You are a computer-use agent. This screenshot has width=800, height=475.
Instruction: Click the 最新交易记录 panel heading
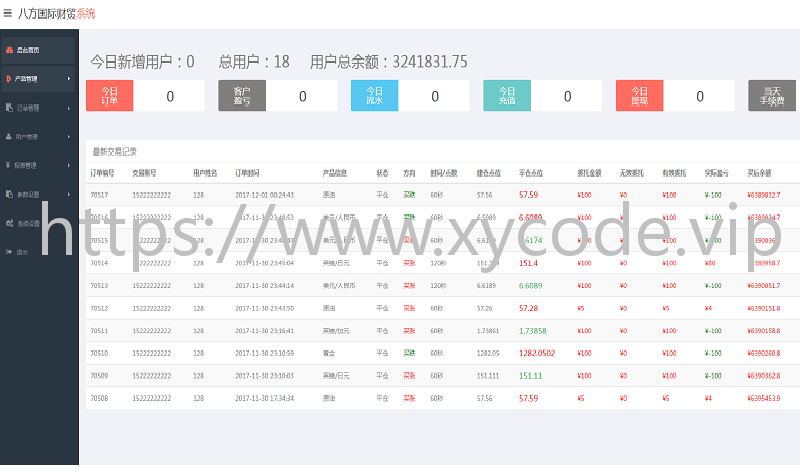click(115, 152)
